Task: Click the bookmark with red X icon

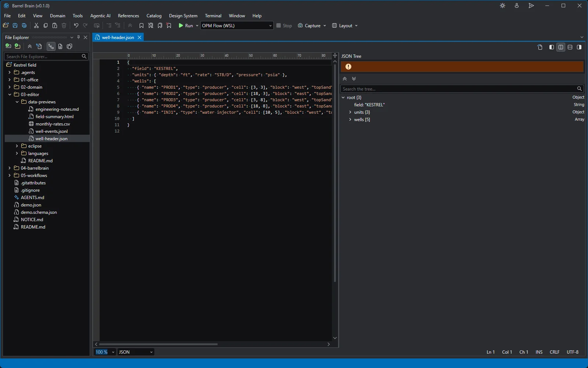Action: (x=169, y=25)
